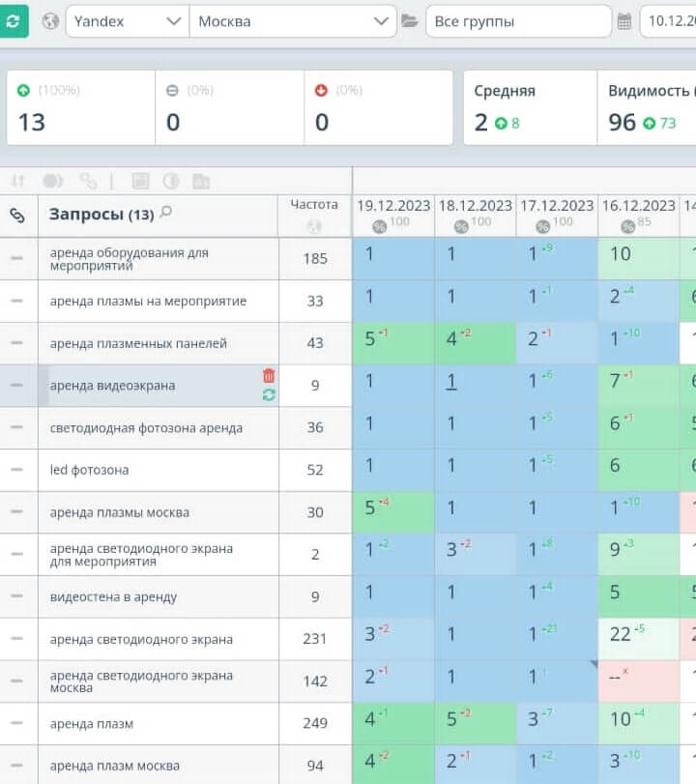Click the date range input field
This screenshot has height=784, width=696.
(669, 21)
